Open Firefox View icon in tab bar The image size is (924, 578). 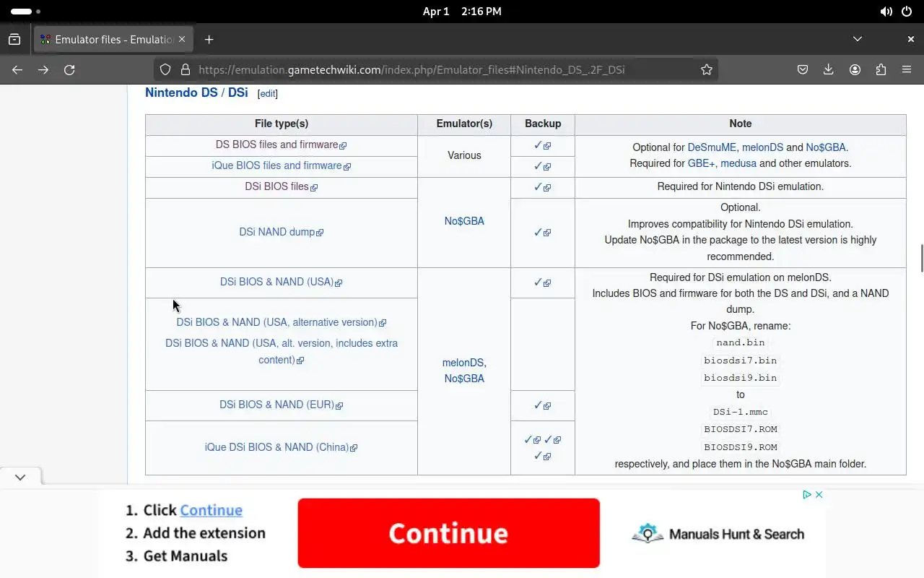14,39
